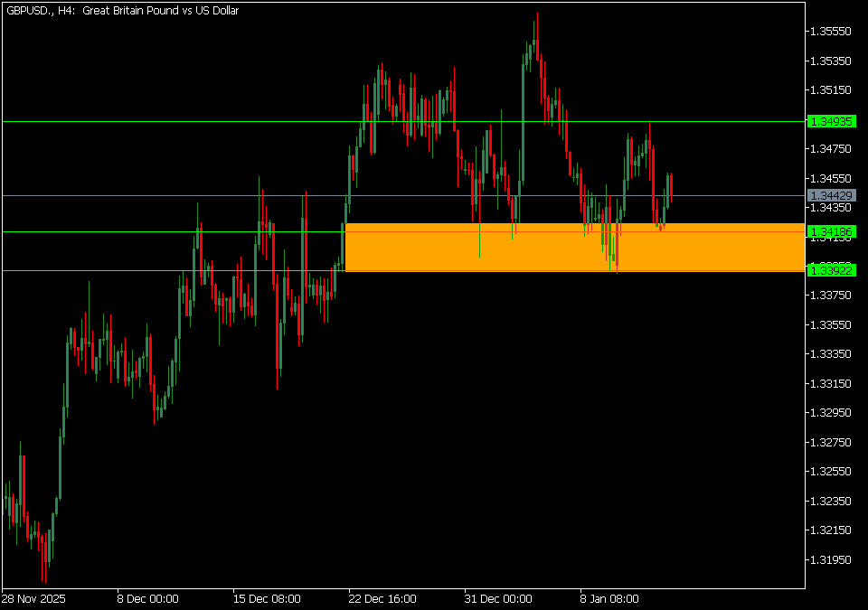Click the 8 Dec 00:00 time label
The width and height of the screenshot is (868, 610).
[147, 598]
